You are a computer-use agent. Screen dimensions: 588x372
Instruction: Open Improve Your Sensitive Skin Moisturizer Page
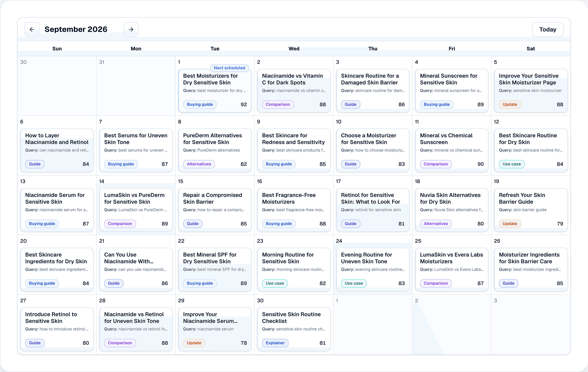pyautogui.click(x=531, y=91)
